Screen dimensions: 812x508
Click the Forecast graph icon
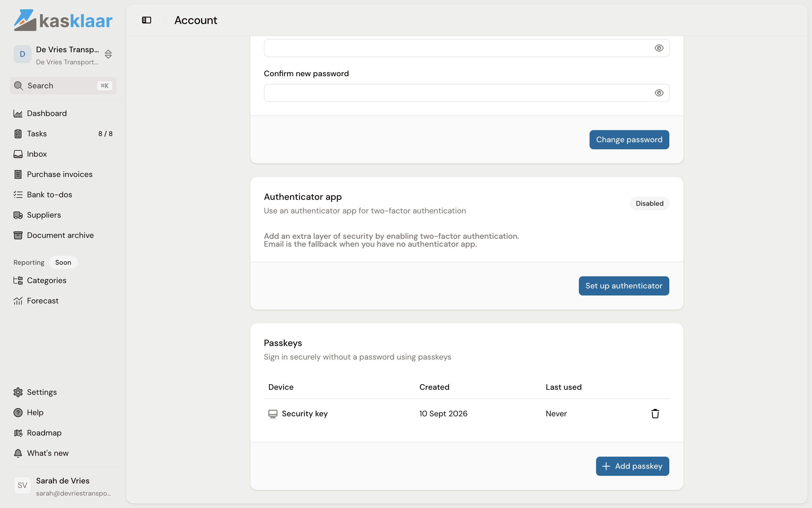coord(18,301)
